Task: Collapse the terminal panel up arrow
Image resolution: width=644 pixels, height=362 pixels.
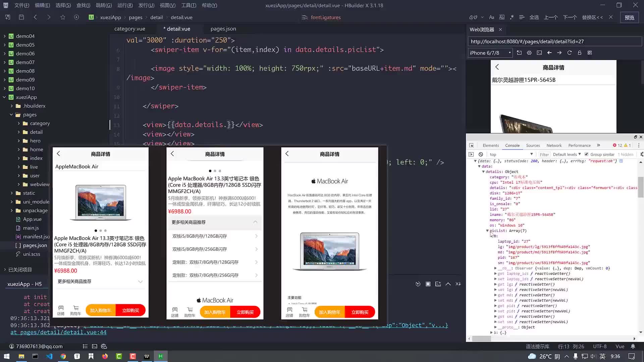Action: pos(448,284)
